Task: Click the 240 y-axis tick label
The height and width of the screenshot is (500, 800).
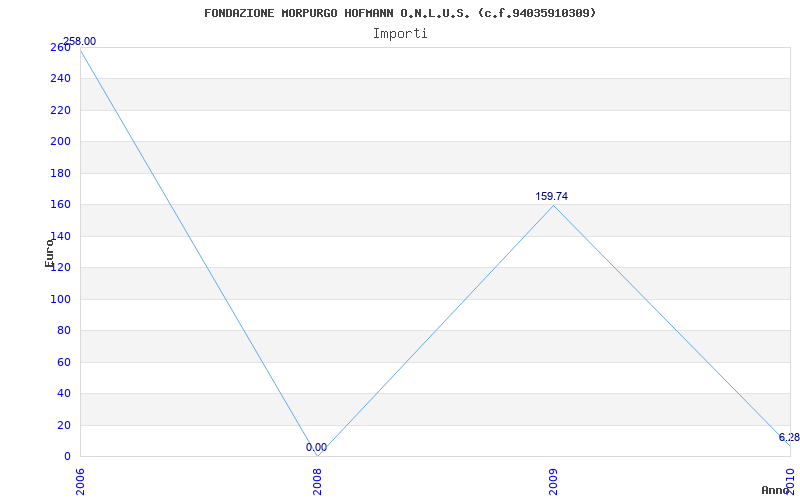Action: click(x=60, y=79)
